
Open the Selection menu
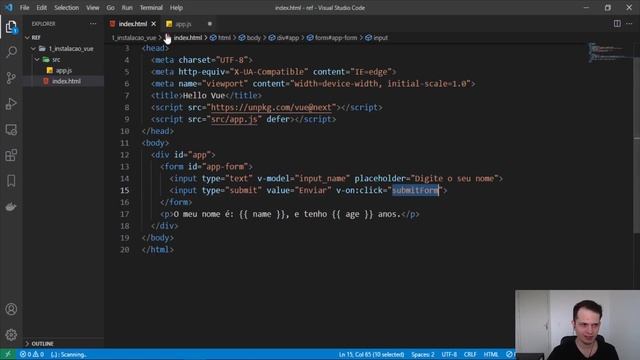pos(66,8)
